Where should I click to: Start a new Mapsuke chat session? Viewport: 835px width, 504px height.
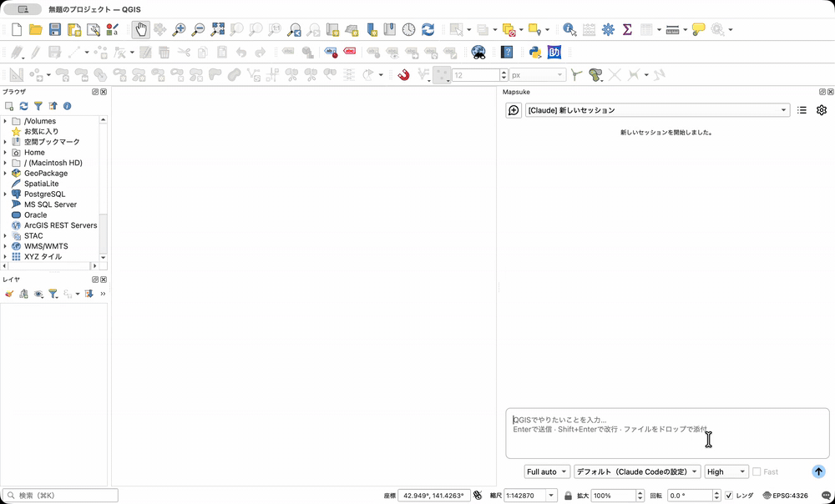(514, 110)
